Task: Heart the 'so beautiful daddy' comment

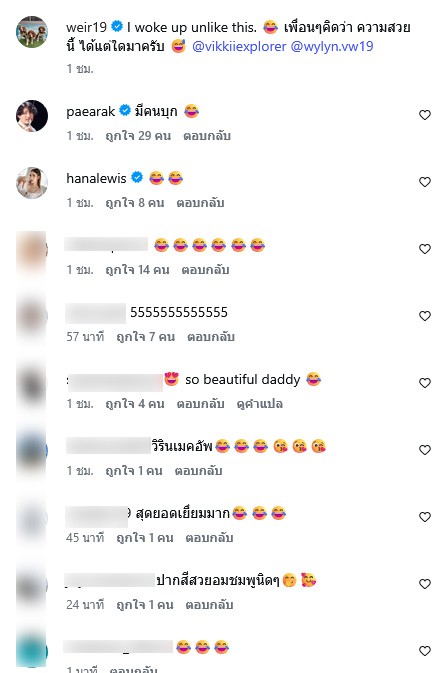Action: point(424,383)
